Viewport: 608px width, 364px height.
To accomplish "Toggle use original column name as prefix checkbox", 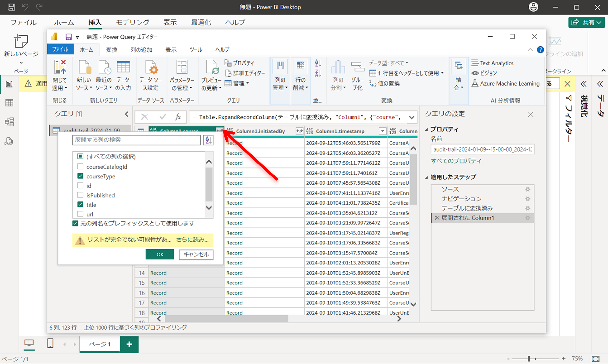I will click(75, 223).
